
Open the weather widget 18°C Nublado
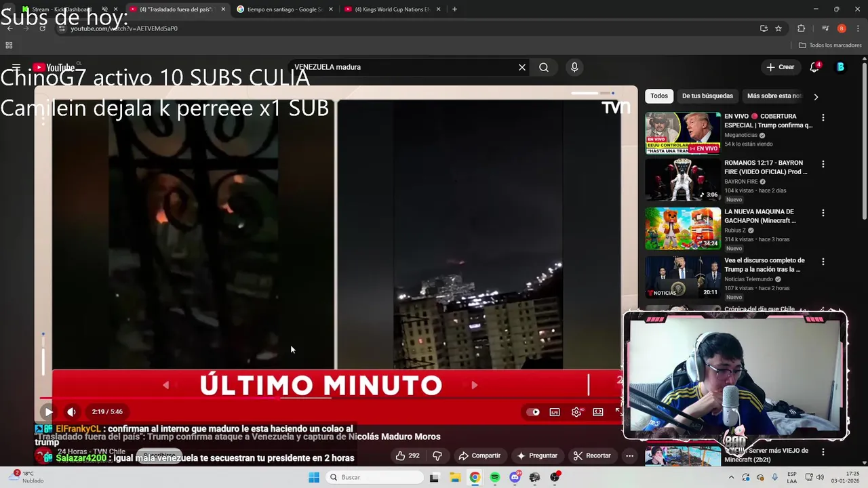point(25,477)
